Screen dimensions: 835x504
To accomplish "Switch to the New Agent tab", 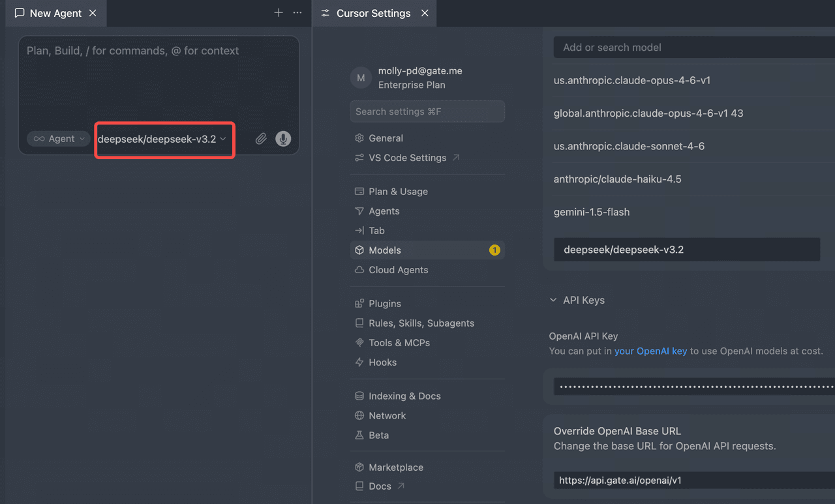I will point(56,13).
